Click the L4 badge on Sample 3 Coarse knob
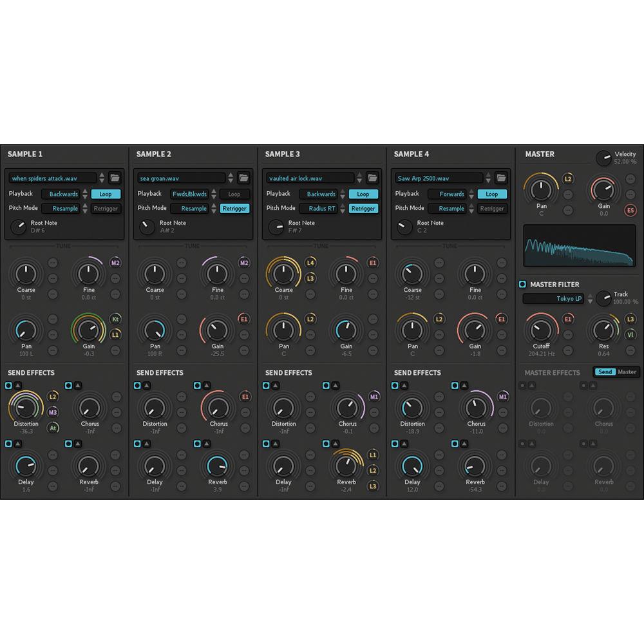The width and height of the screenshot is (644, 644). click(310, 263)
